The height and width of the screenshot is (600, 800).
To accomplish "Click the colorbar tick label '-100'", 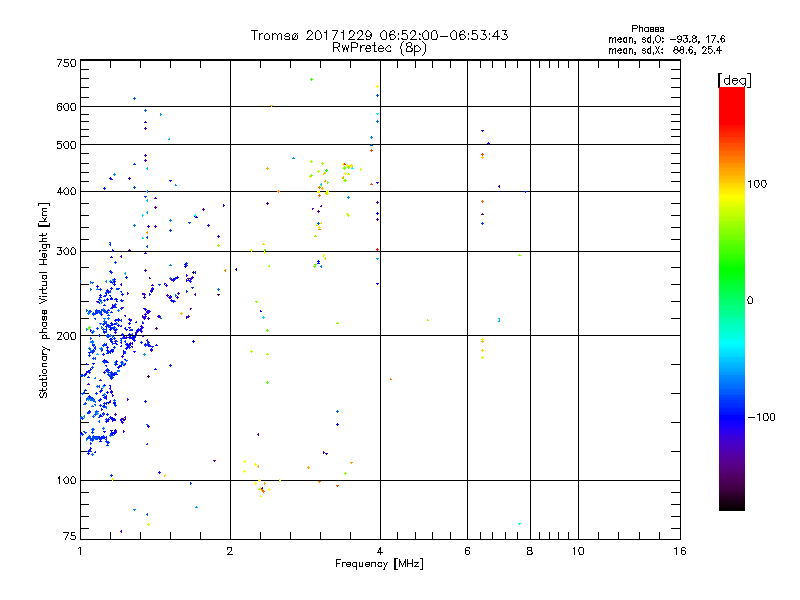I will pos(762,417).
